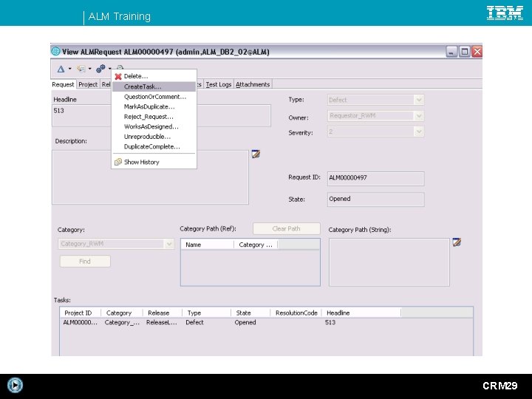Click the blue gears Change State icon
Viewport: 532px width, 399px height.
coord(100,69)
